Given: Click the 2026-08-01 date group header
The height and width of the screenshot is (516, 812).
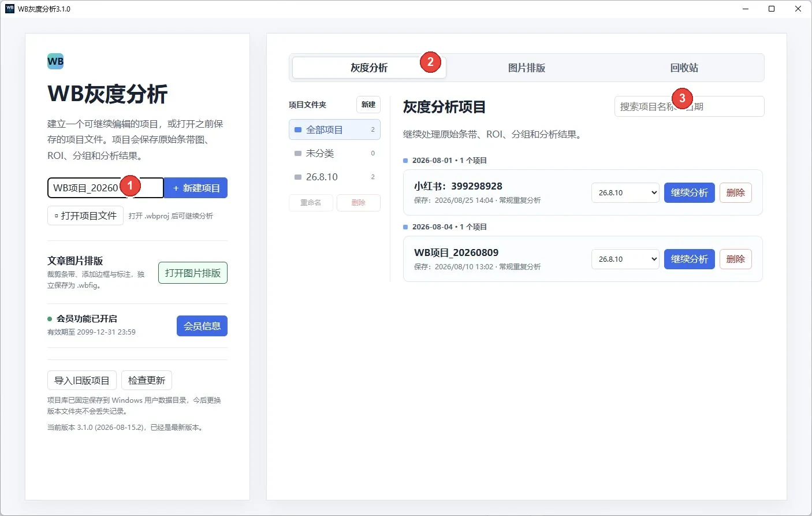Looking at the screenshot, I should (449, 160).
